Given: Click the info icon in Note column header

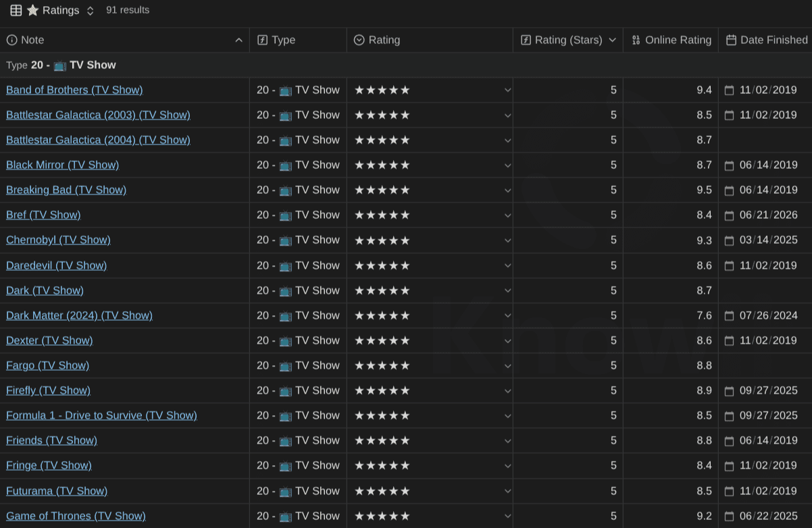Looking at the screenshot, I should (x=11, y=40).
